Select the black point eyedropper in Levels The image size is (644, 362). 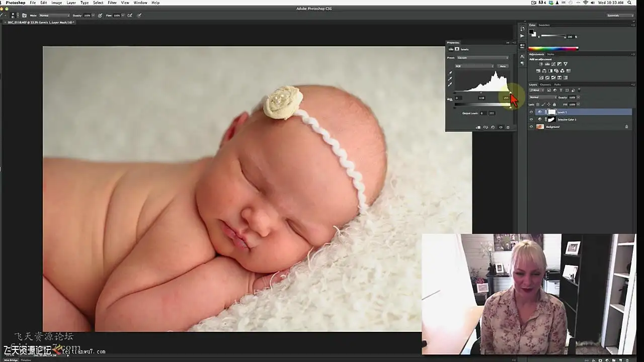450,73
